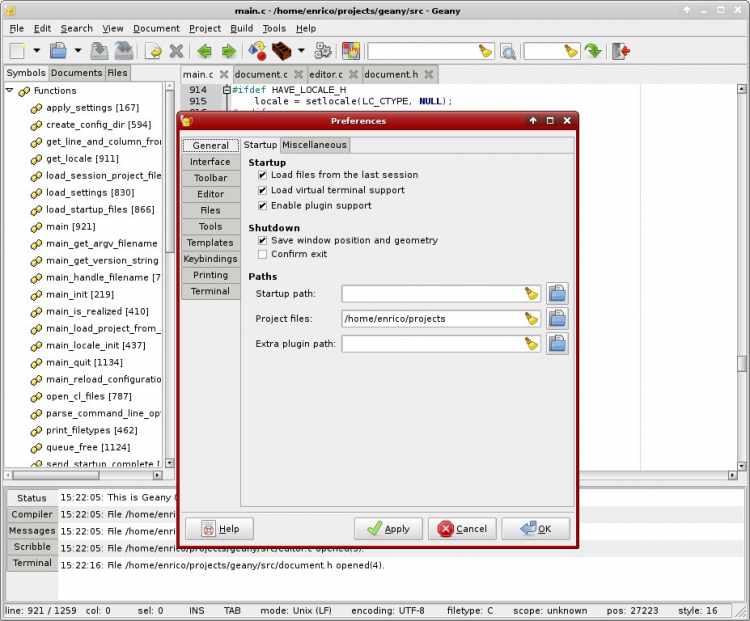Screen dimensions: 750x621
Task: Collapse the Functions tree node
Action: [9, 90]
